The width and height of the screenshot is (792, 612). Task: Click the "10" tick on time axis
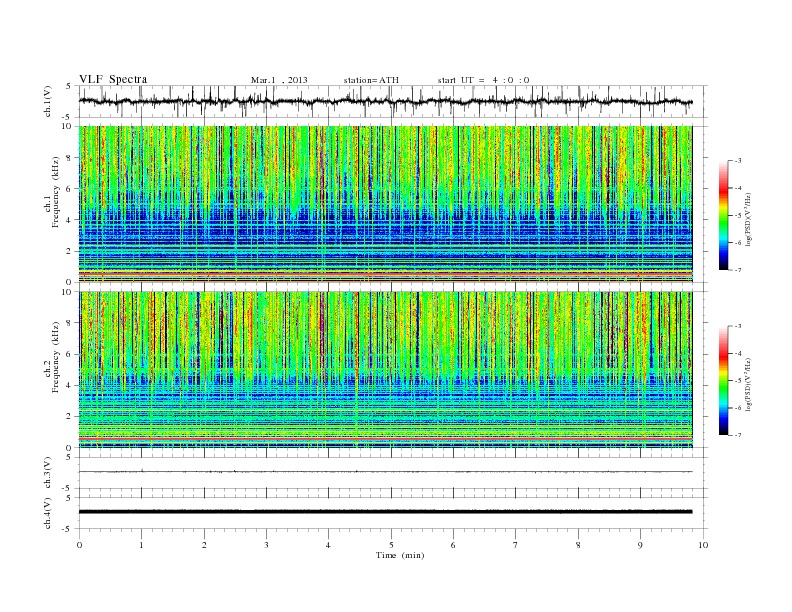[703, 545]
